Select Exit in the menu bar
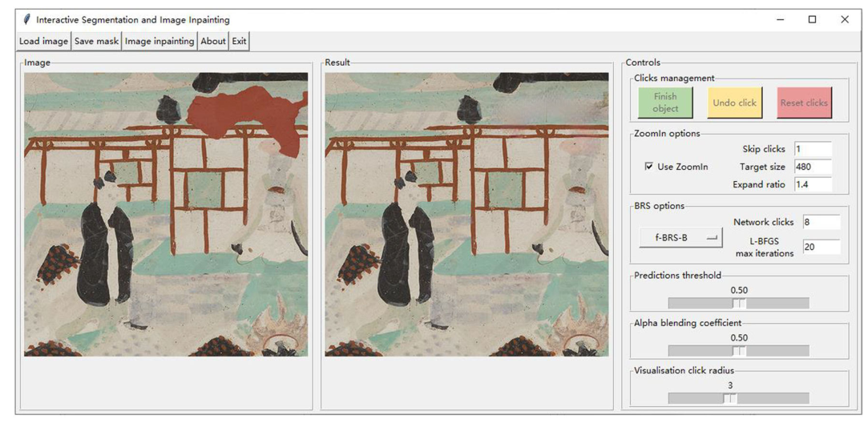The image size is (868, 423). pyautogui.click(x=240, y=42)
